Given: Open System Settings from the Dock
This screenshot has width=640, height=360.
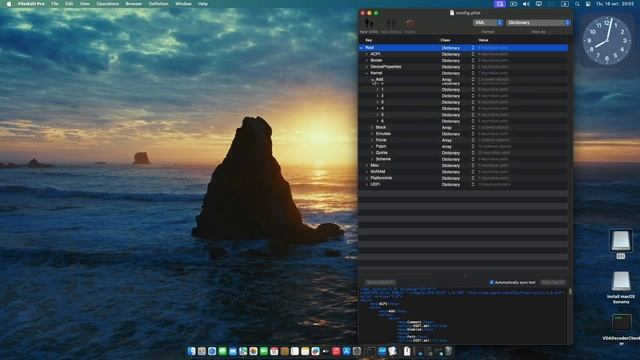Looking at the screenshot, I should click(x=357, y=351).
